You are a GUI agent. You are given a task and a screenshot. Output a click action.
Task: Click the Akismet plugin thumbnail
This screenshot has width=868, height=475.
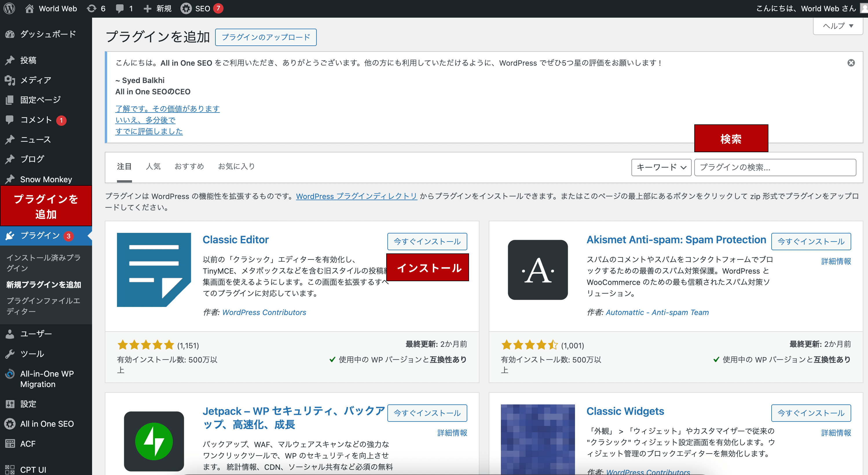[x=538, y=270]
